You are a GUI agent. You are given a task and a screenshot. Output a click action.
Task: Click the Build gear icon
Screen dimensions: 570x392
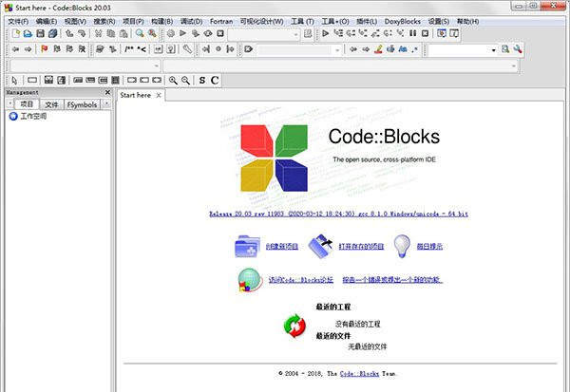pos(170,34)
